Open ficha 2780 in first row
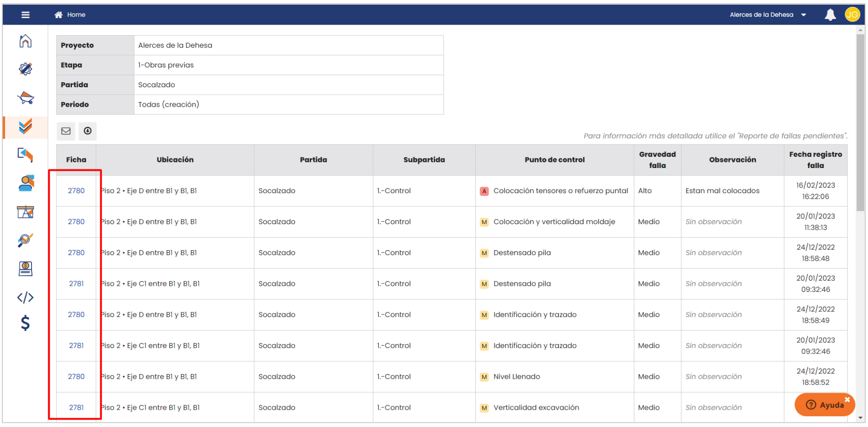Image resolution: width=868 pixels, height=427 pixels. pos(76,191)
